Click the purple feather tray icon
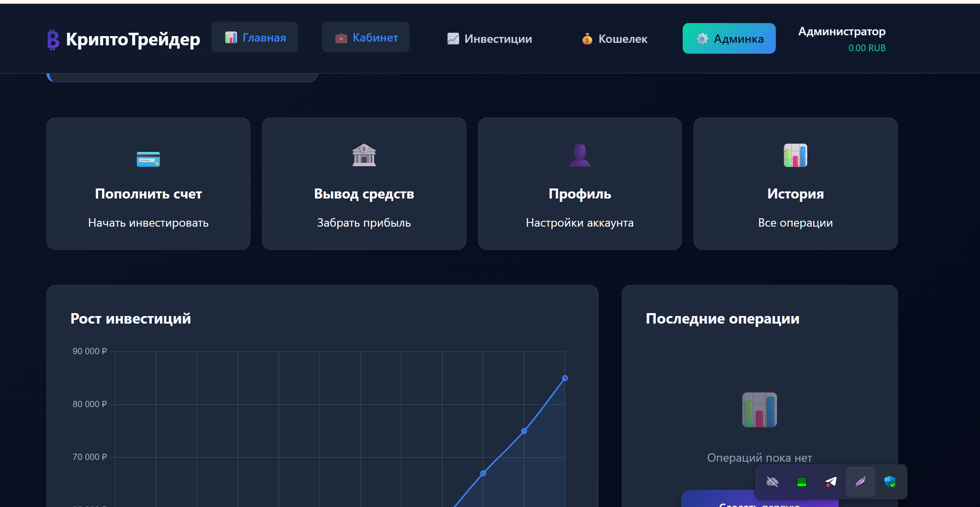Viewport: 980px width, 507px height. point(860,482)
